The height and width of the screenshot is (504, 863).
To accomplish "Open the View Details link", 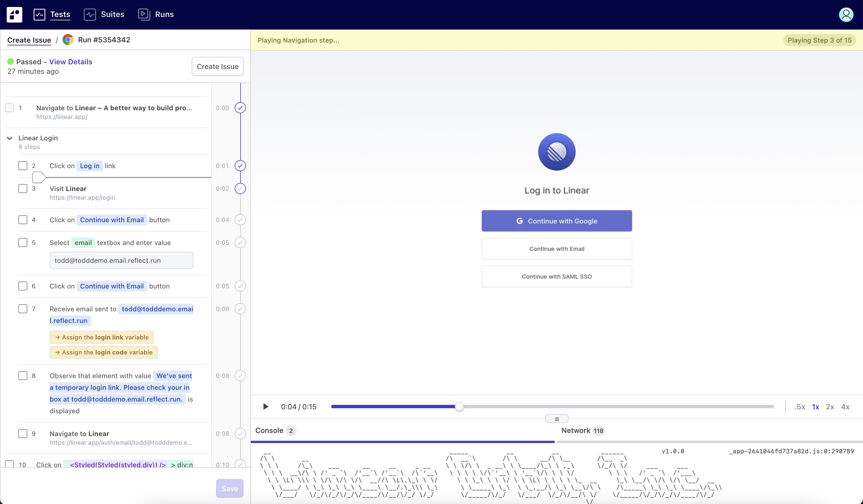I will coord(71,62).
